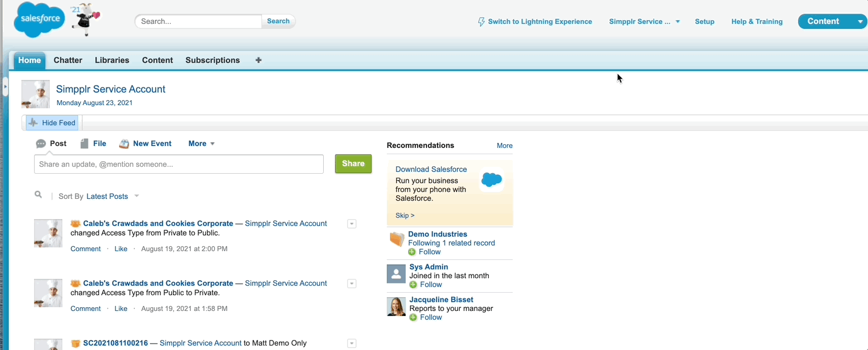The height and width of the screenshot is (350, 868).
Task: Click the pulse icon on Hide Feed
Action: pos(33,123)
